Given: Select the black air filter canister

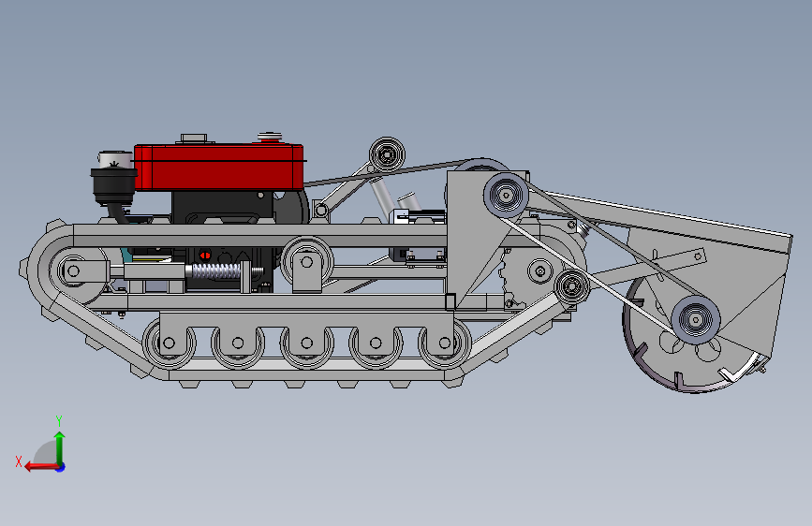Looking at the screenshot, I should click(113, 186).
